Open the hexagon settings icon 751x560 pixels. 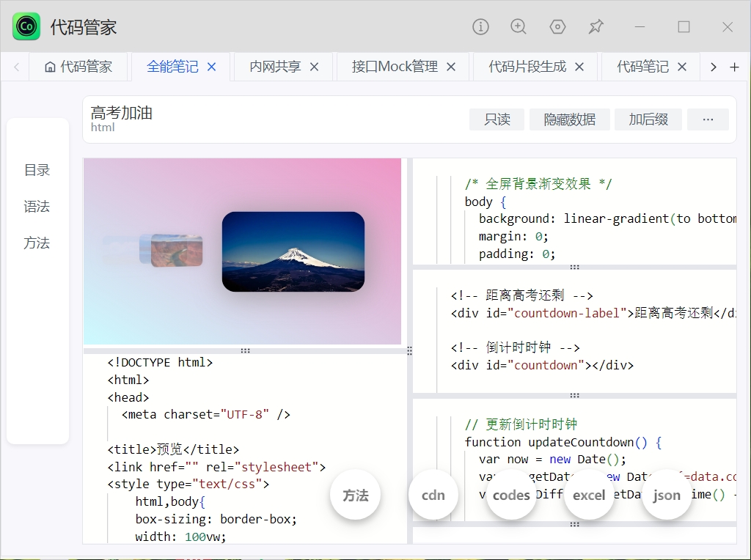pos(557,27)
